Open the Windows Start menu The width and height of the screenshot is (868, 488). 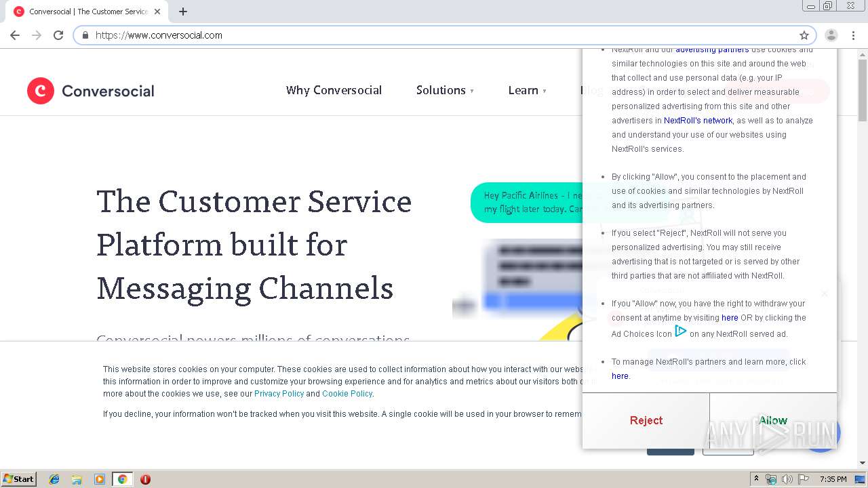(x=18, y=479)
